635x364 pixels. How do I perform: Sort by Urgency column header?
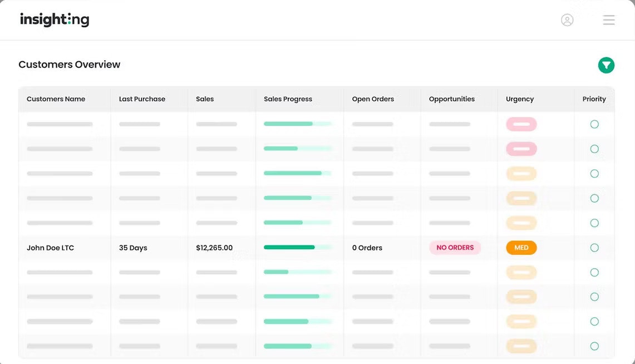[520, 99]
